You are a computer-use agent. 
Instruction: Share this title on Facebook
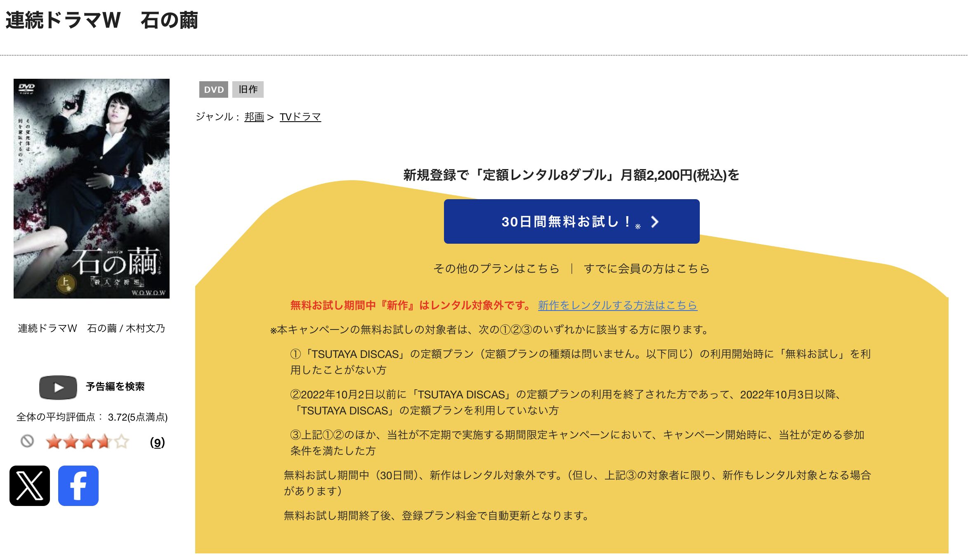tap(78, 485)
